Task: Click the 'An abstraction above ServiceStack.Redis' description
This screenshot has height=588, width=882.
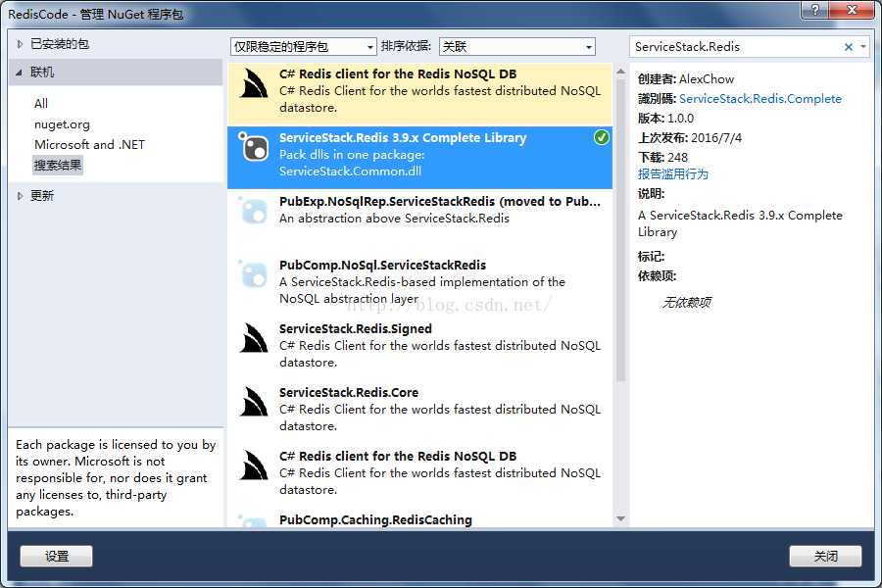Action: [394, 219]
